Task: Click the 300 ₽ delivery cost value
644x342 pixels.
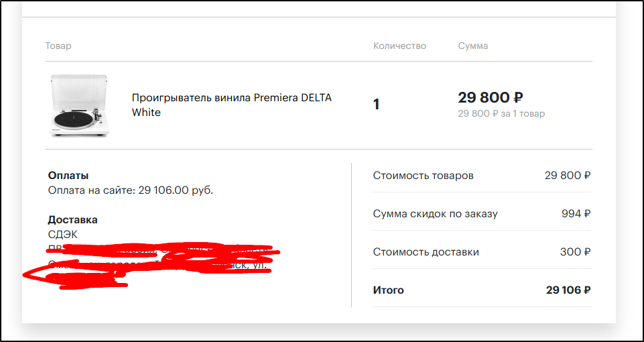Action: pos(575,252)
